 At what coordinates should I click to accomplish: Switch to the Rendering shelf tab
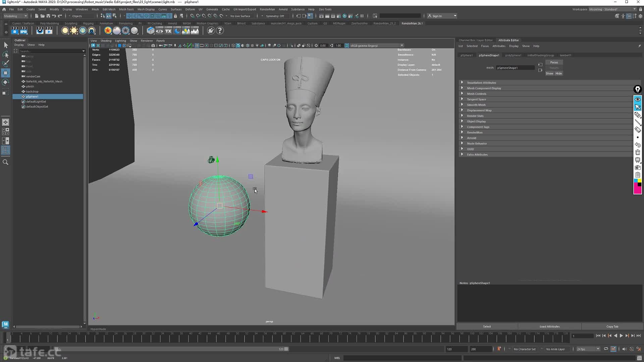tap(126, 23)
